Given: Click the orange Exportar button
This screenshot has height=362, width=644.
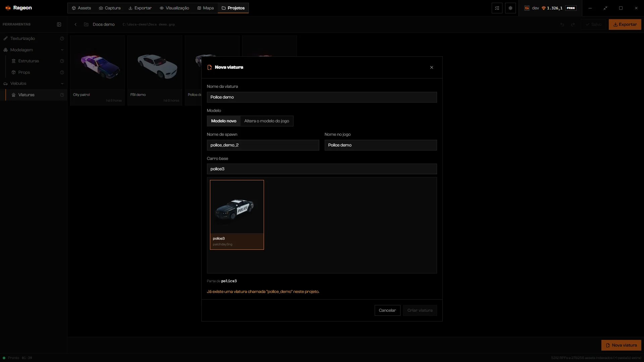Looking at the screenshot, I should [625, 24].
